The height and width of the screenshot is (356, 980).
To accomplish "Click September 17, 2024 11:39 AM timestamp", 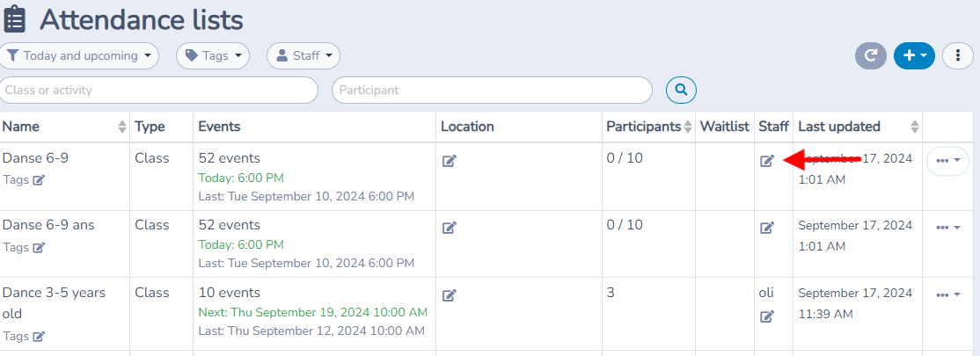I will [x=855, y=303].
